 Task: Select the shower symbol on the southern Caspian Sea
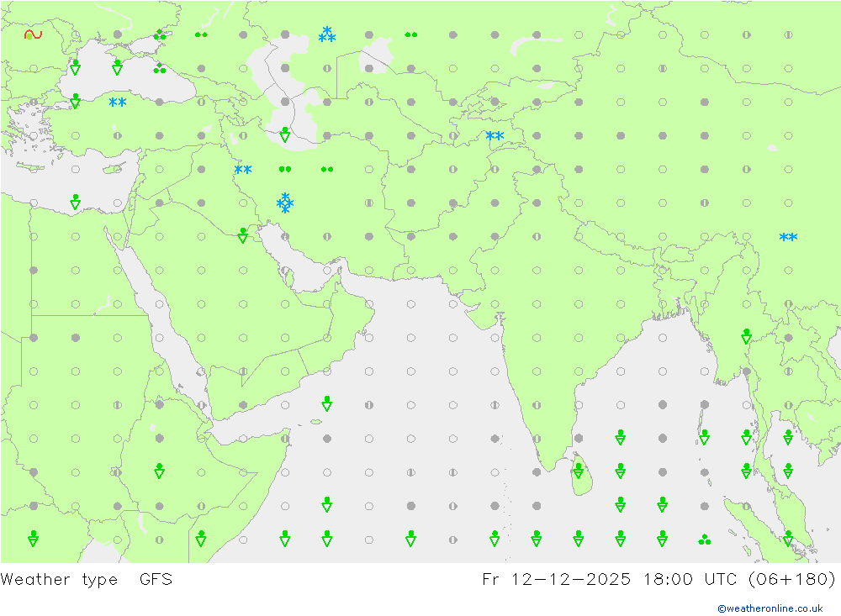[x=285, y=134]
